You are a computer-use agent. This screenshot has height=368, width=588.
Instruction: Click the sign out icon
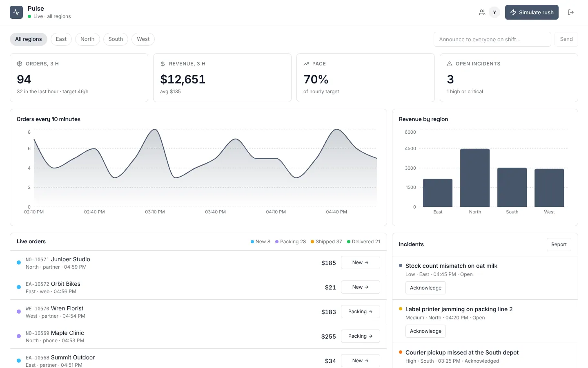[x=571, y=12]
